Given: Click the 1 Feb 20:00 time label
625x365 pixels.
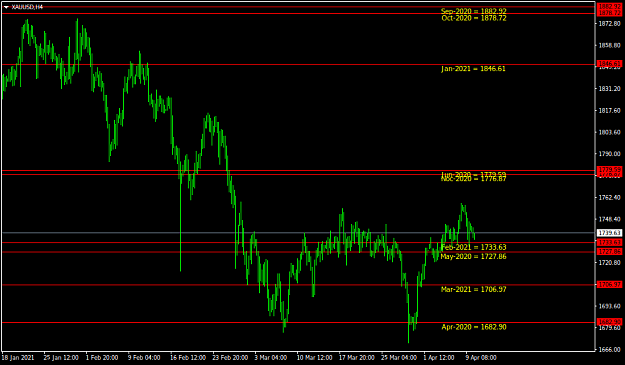Looking at the screenshot, I should [x=102, y=357].
